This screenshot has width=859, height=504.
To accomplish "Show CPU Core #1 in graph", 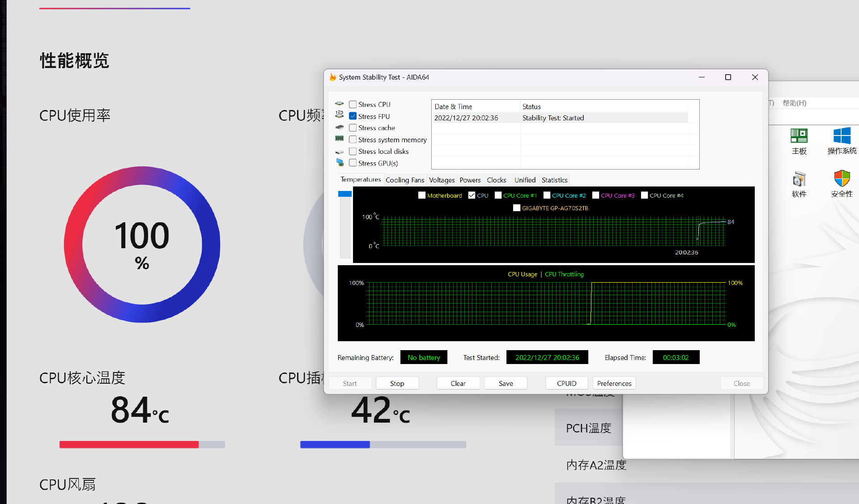I will 498,195.
